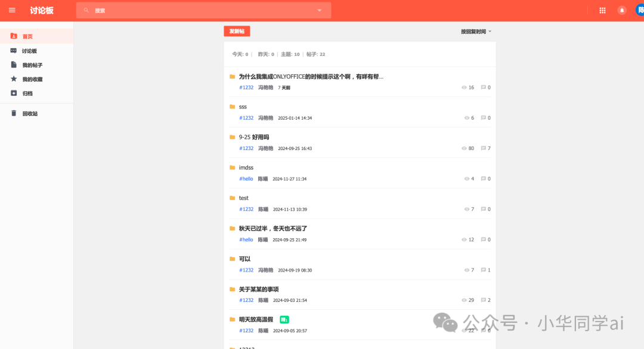Click the 主题: 10 statistic
This screenshot has width=644, height=349.
[290, 54]
